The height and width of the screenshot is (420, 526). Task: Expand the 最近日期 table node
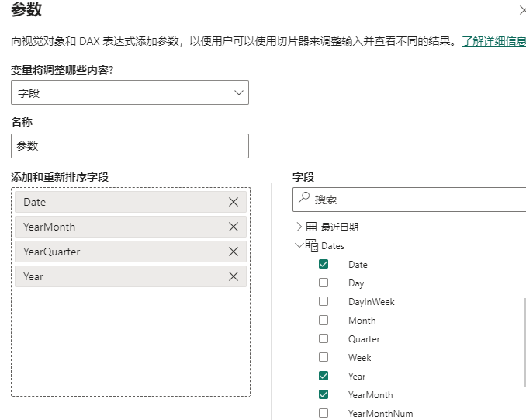pos(299,227)
